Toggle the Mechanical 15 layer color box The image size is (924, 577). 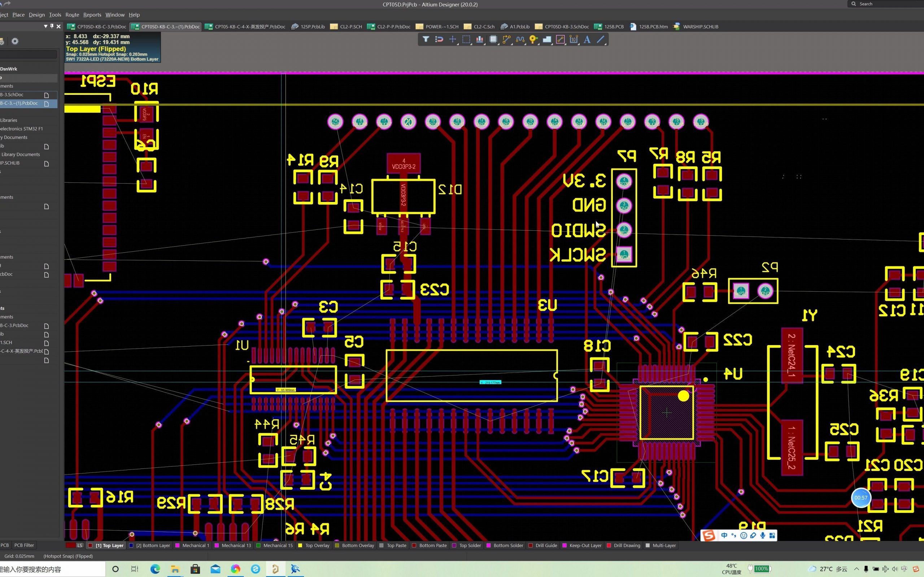coord(258,545)
